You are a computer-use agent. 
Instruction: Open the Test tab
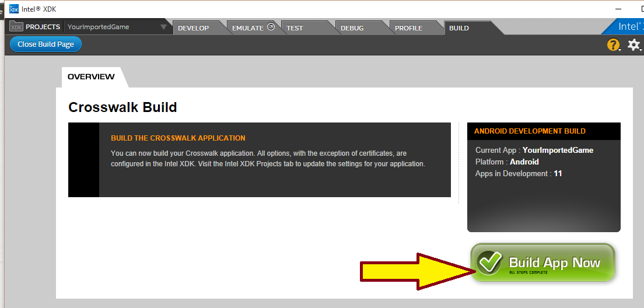pos(295,28)
